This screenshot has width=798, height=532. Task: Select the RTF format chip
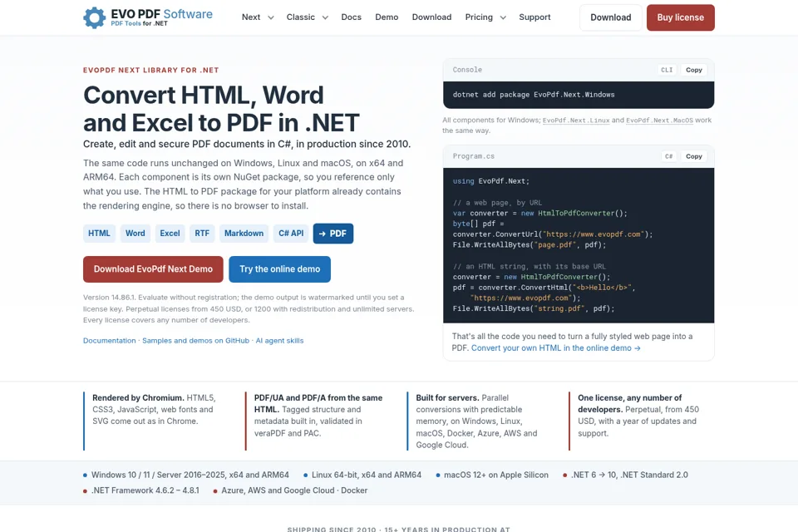pyautogui.click(x=202, y=233)
